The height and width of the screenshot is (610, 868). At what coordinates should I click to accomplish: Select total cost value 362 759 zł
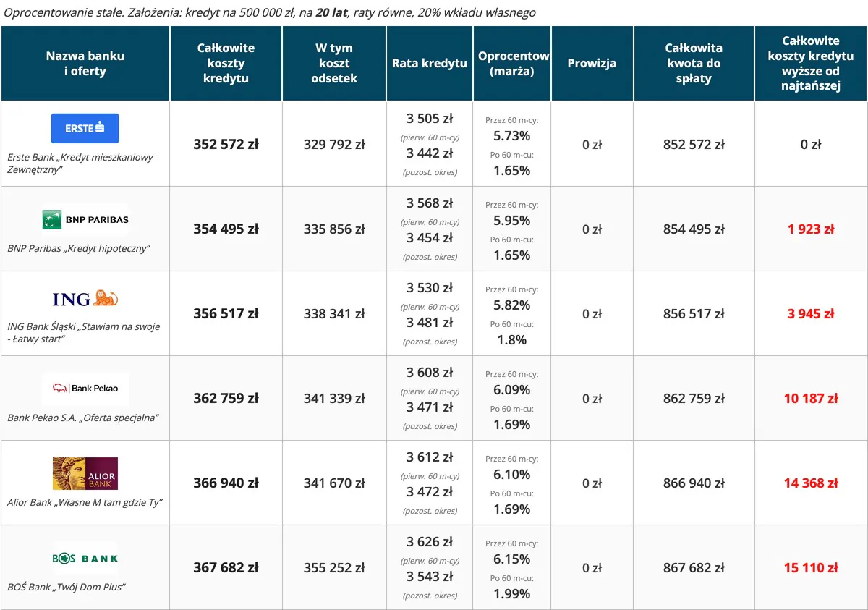coord(226,398)
